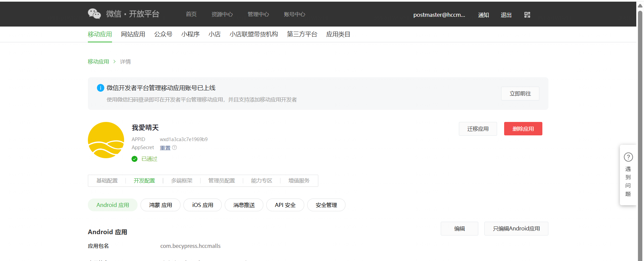The image size is (644, 261).
Task: Switch to the 第三方平台 tab
Action: tap(302, 34)
